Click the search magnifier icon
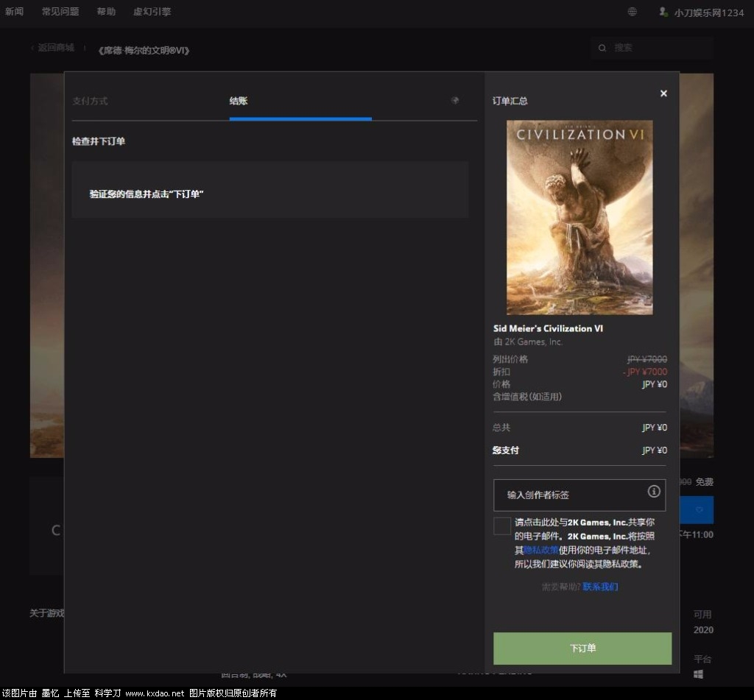754x700 pixels. pyautogui.click(x=602, y=48)
